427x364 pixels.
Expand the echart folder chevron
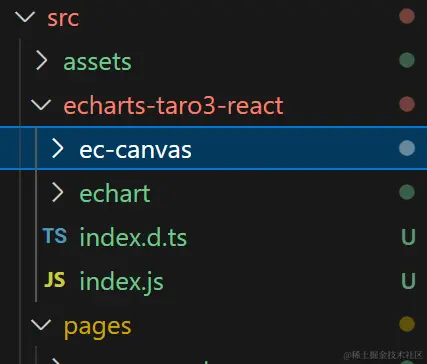58,193
